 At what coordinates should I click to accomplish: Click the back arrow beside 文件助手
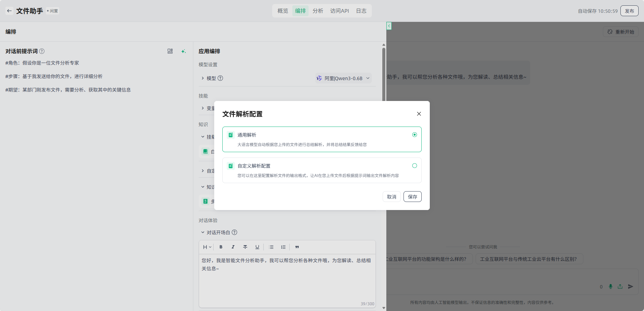tap(9, 11)
